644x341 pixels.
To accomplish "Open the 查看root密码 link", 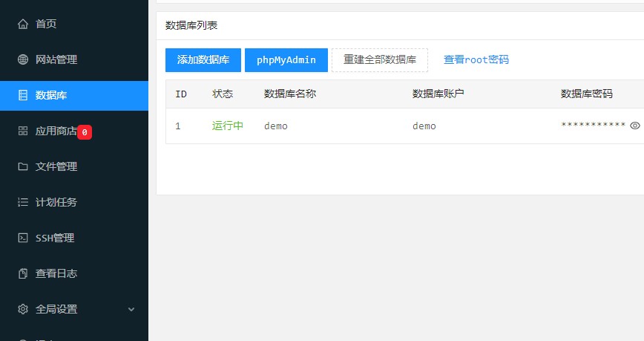I will [476, 60].
